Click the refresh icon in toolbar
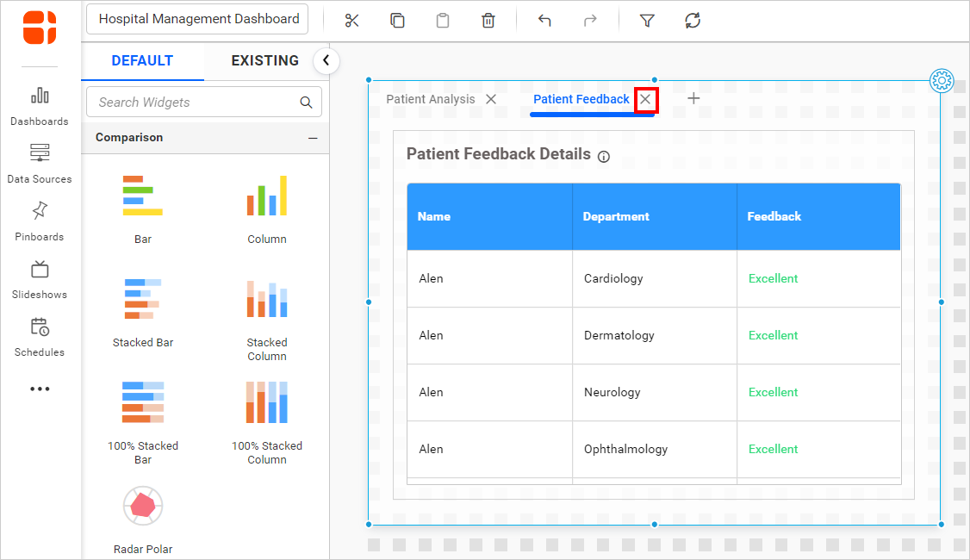Screen dimensions: 970x560 tap(693, 21)
